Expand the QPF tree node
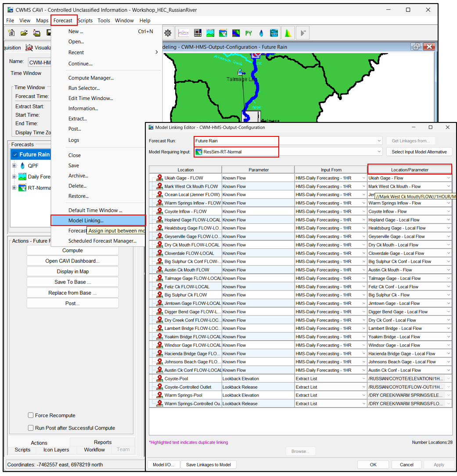The height and width of the screenshot is (476, 457). click(14, 165)
